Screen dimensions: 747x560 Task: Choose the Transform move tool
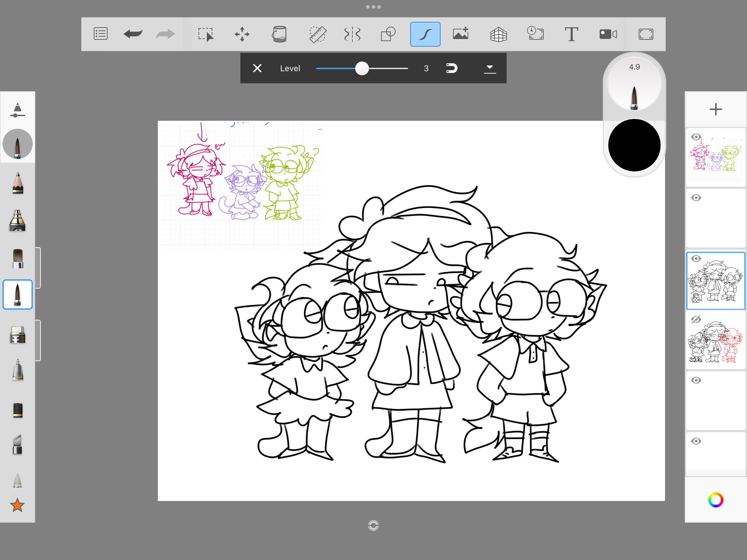click(242, 34)
